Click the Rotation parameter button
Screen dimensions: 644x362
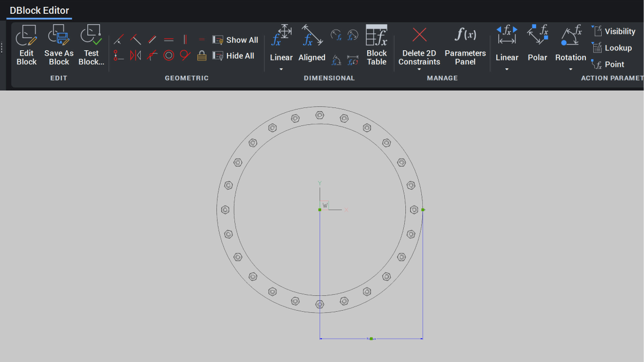point(570,43)
